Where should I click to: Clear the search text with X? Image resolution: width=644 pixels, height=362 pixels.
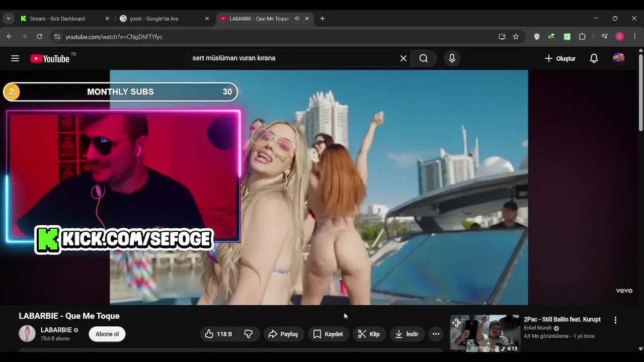pyautogui.click(x=404, y=58)
